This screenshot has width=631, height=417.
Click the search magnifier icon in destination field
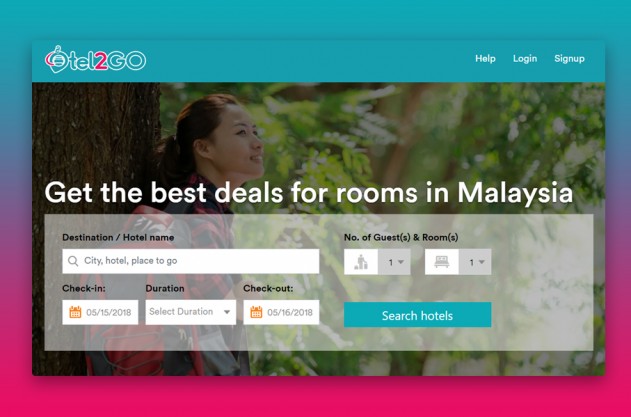(73, 261)
